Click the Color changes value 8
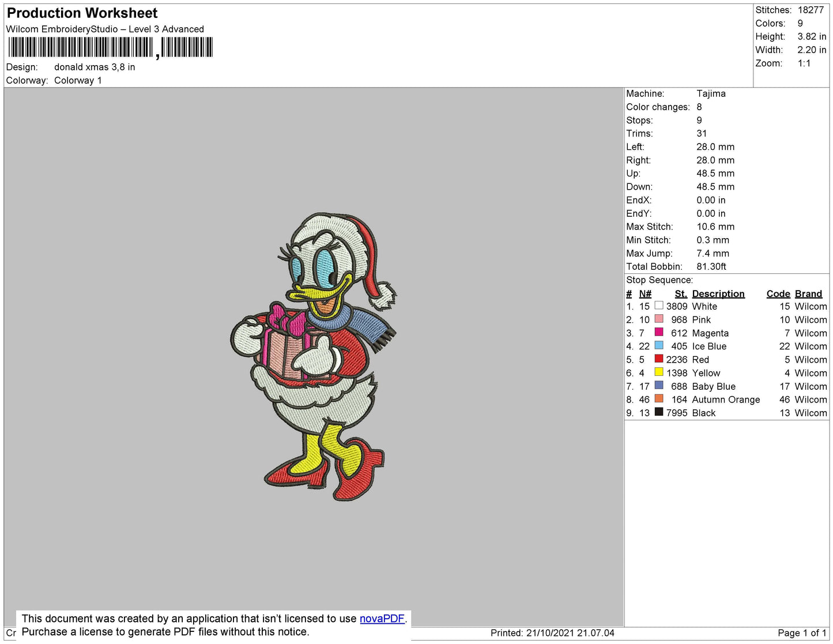833x644 pixels. (699, 107)
